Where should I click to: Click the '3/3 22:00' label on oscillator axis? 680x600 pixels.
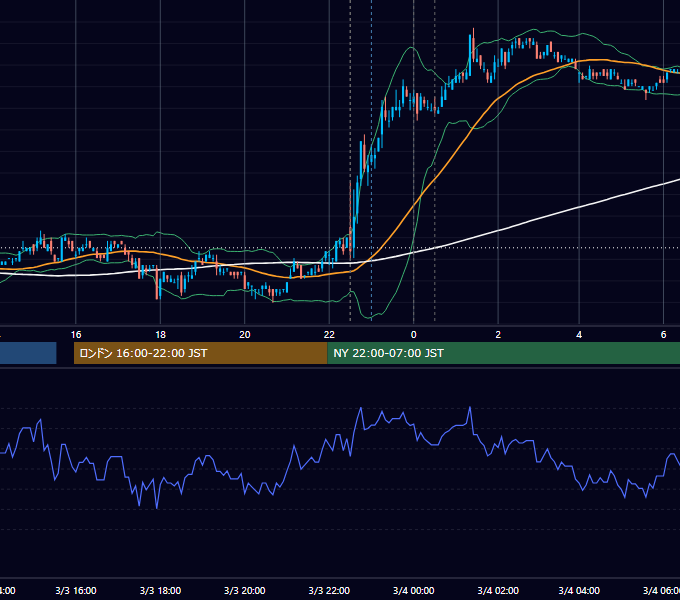pyautogui.click(x=329, y=591)
